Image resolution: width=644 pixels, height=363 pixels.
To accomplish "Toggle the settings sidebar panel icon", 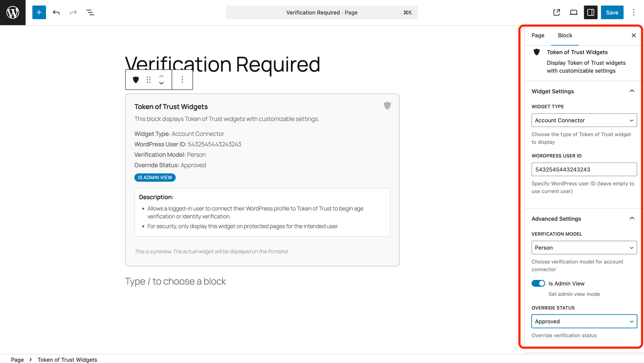I will point(591,13).
